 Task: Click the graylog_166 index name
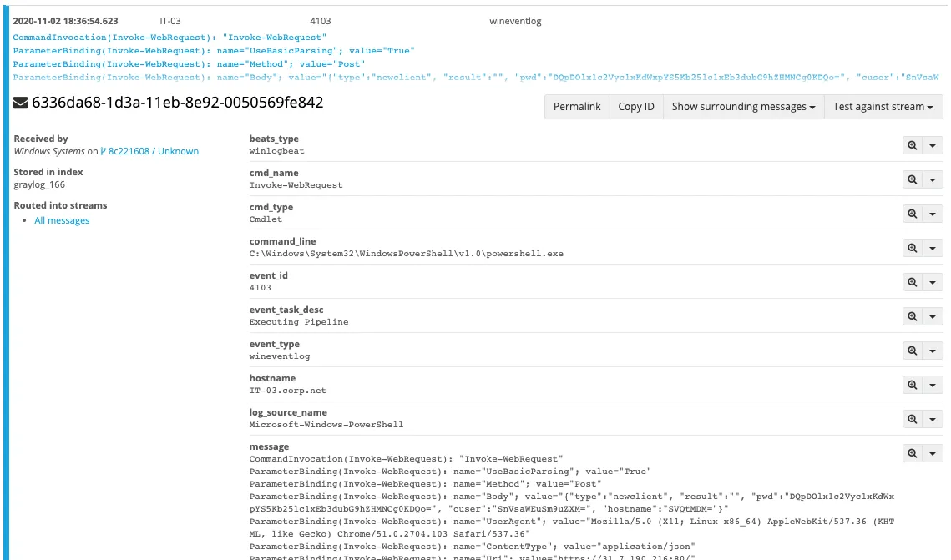(39, 184)
